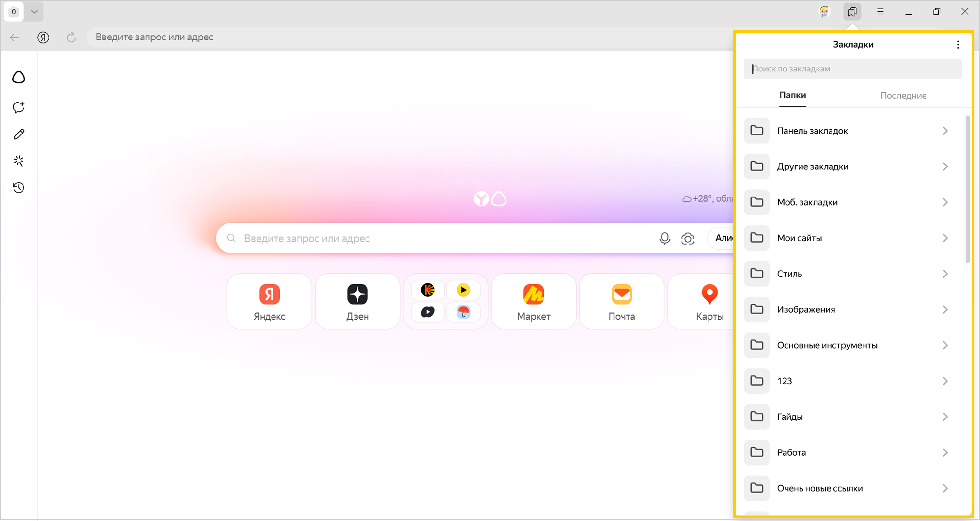Click the folder icon for Моб. закладки
The image size is (980, 521).
click(x=757, y=202)
